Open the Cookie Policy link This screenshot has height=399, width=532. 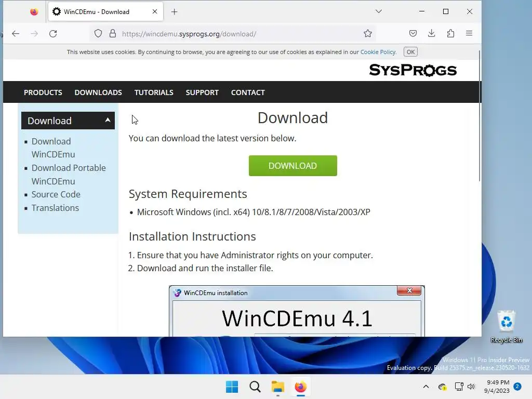[x=378, y=52]
